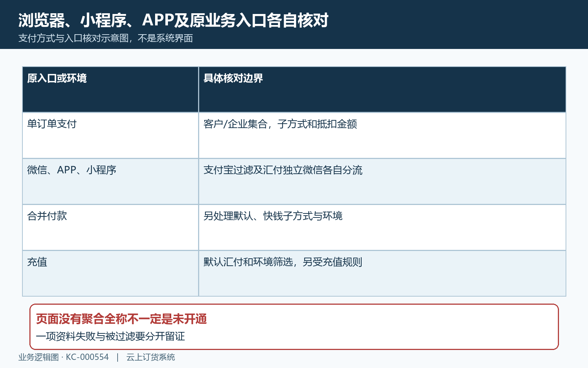Select the table cell 单订单支付
Viewport: 588px width, 368px height.
tap(110, 135)
